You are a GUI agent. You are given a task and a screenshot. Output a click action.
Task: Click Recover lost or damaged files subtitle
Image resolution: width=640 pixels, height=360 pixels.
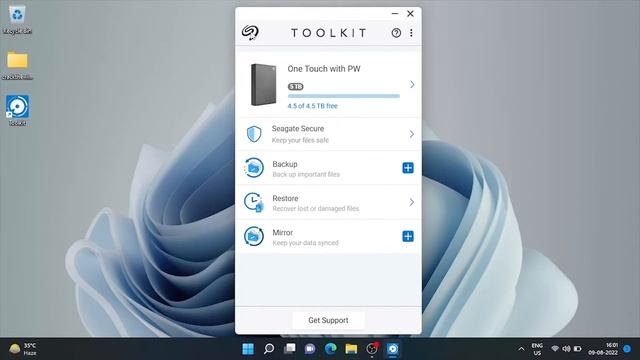click(316, 209)
